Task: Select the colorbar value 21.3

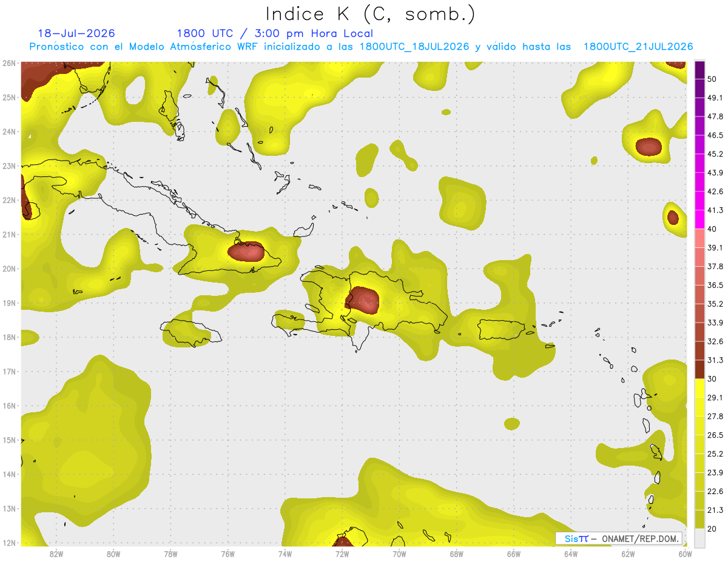Action: [x=715, y=510]
